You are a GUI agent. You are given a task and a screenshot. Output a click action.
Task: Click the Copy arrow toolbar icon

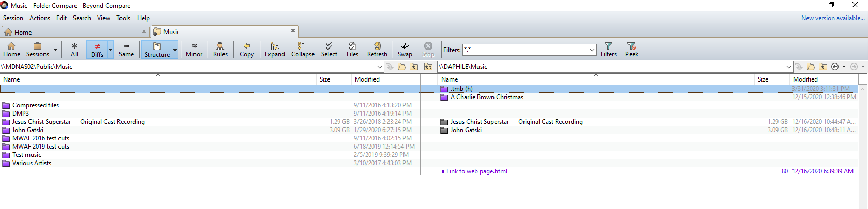[x=247, y=46]
